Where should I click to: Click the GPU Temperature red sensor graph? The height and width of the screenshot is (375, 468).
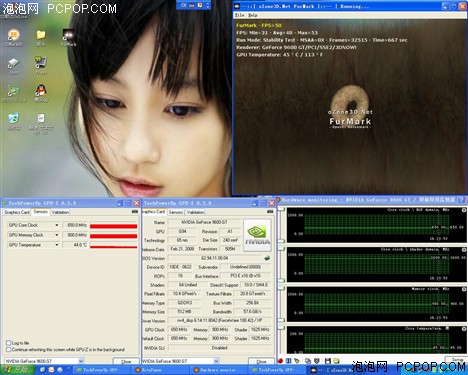[113, 246]
